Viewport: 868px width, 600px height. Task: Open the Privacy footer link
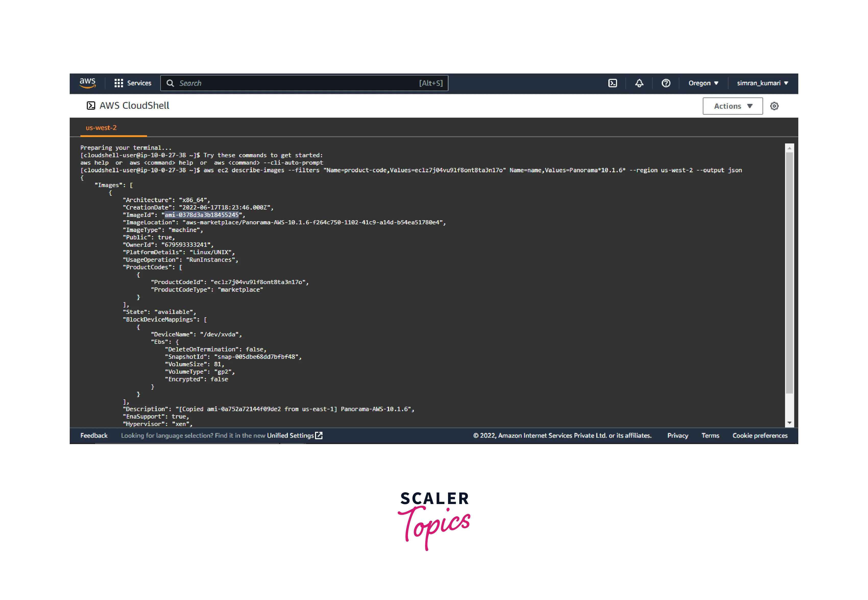tap(677, 435)
